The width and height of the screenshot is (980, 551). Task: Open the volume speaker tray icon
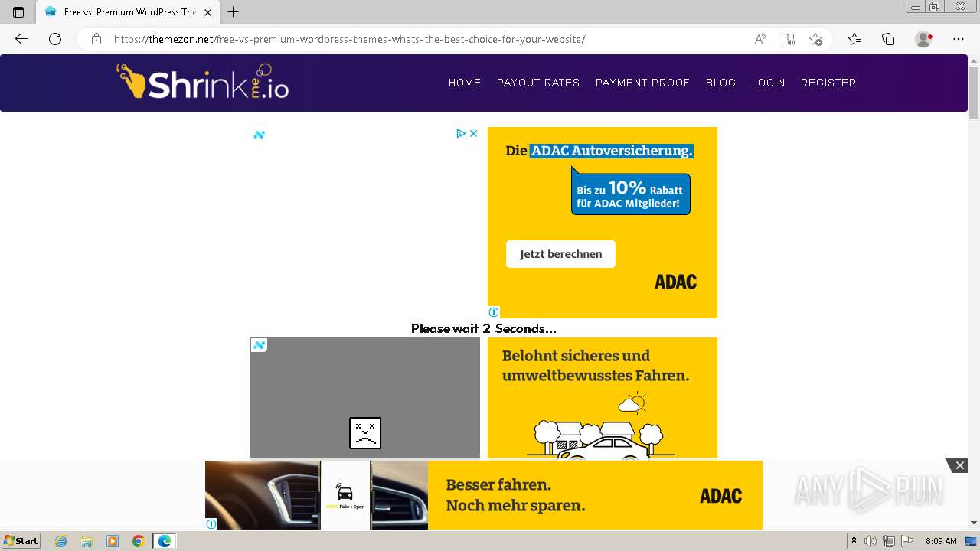tap(871, 541)
